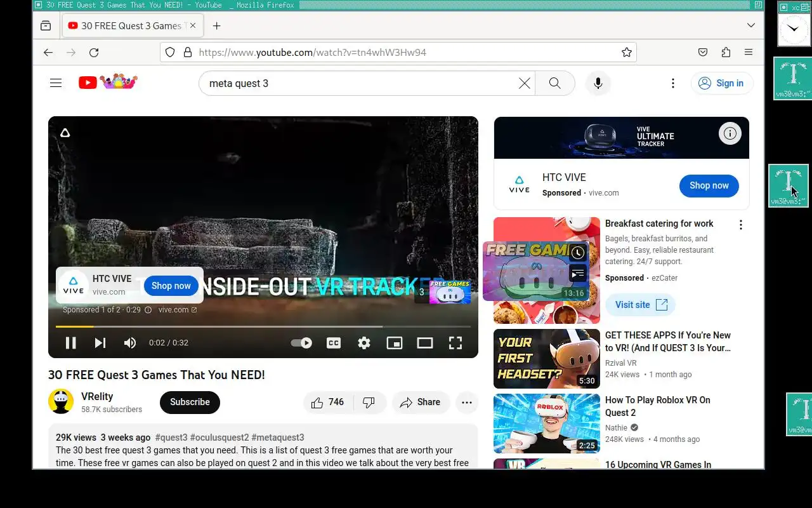This screenshot has height=508, width=812.
Task: Open Save to Pocket icon
Action: 703,53
